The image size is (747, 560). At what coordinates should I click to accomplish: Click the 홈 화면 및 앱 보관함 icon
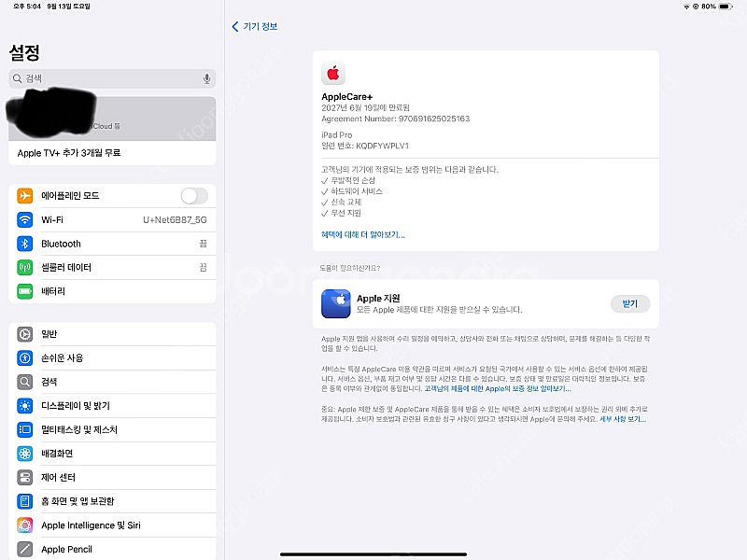(25, 501)
